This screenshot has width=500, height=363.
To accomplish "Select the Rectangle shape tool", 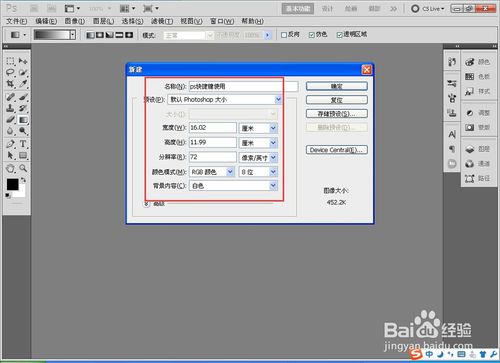I will [x=23, y=155].
